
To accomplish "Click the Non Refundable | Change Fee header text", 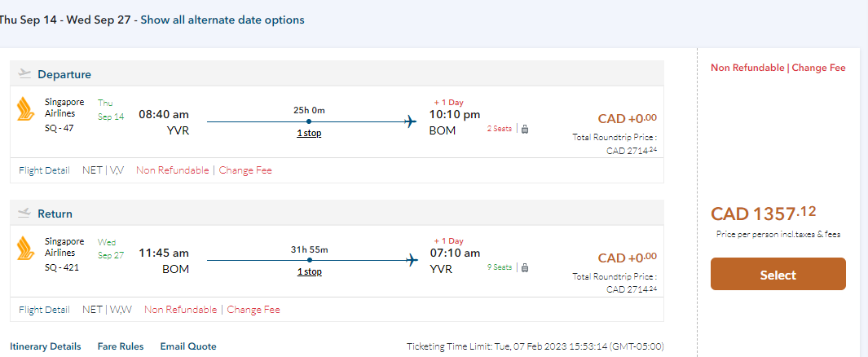I will click(778, 68).
